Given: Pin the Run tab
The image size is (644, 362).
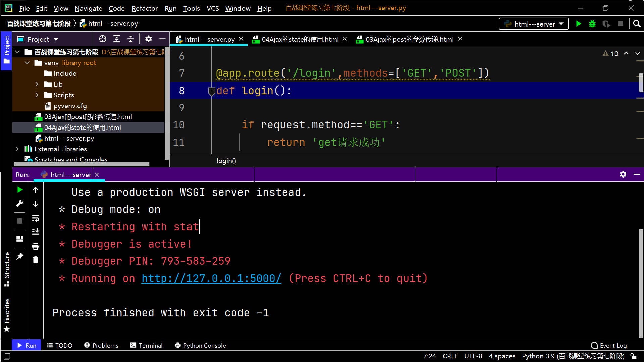Looking at the screenshot, I should [20, 256].
